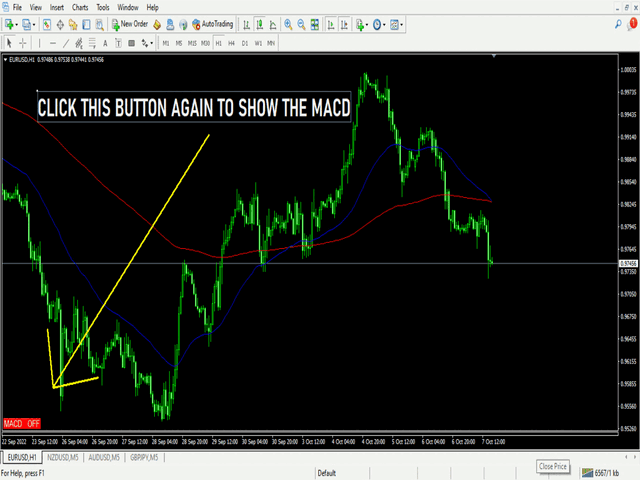Select the Text Label tool
Image resolution: width=640 pixels, height=480 pixels.
coord(118,43)
